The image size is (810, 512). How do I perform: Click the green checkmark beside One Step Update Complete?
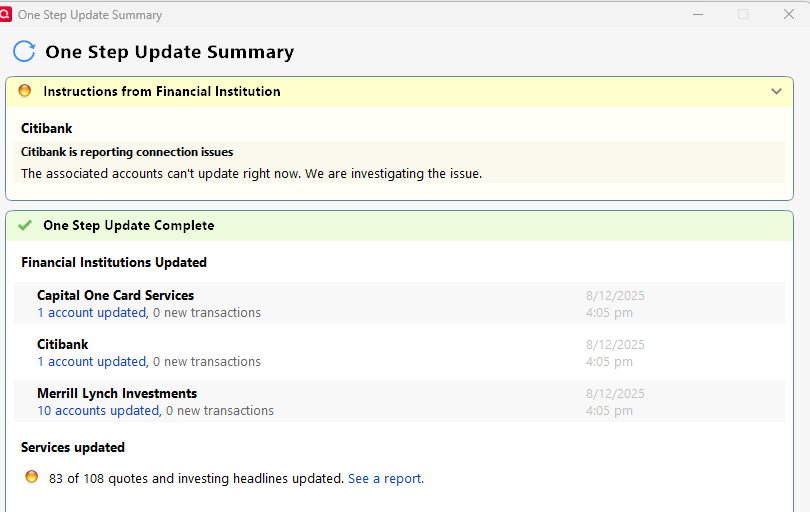tap(25, 225)
